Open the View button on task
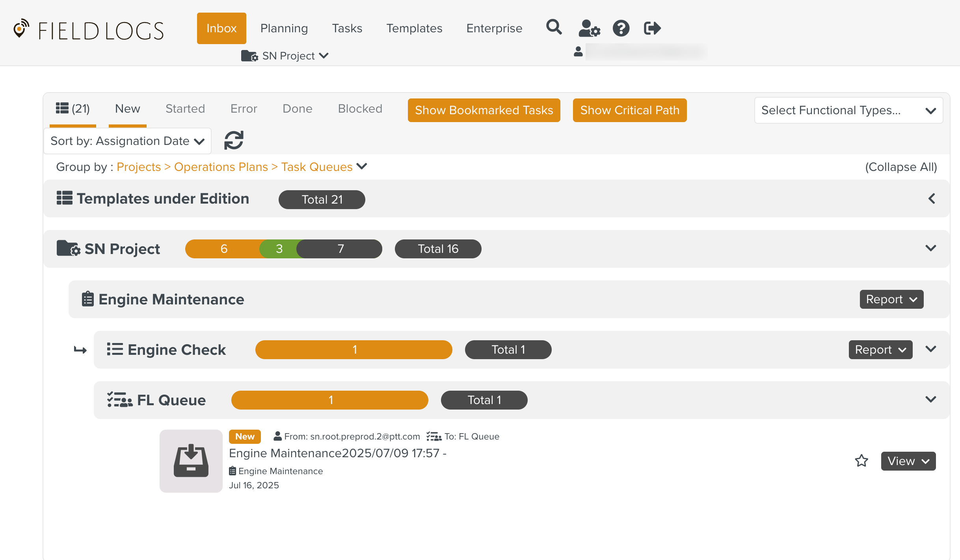 (908, 461)
